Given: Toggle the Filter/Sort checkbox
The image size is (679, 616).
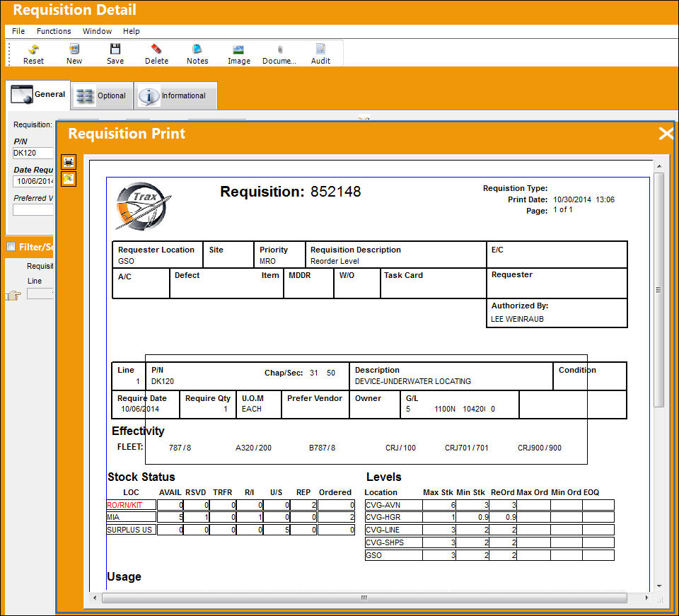Looking at the screenshot, I should point(11,247).
